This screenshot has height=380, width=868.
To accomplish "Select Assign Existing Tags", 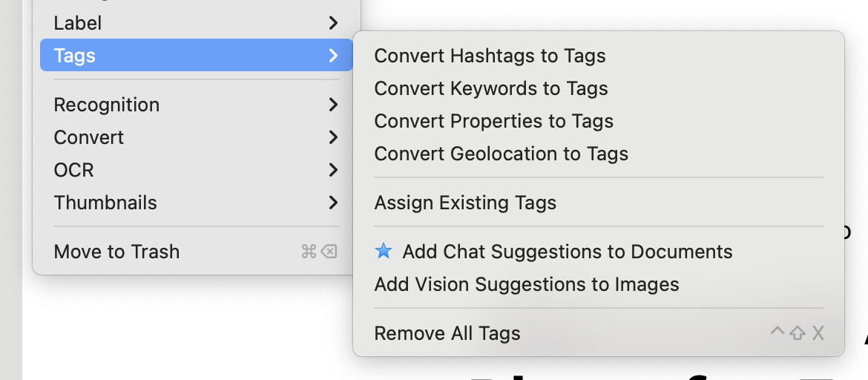I will click(465, 203).
